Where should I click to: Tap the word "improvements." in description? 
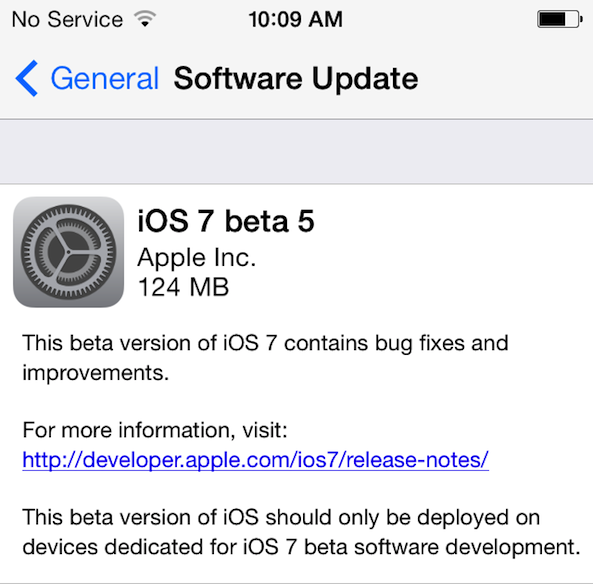point(96,373)
